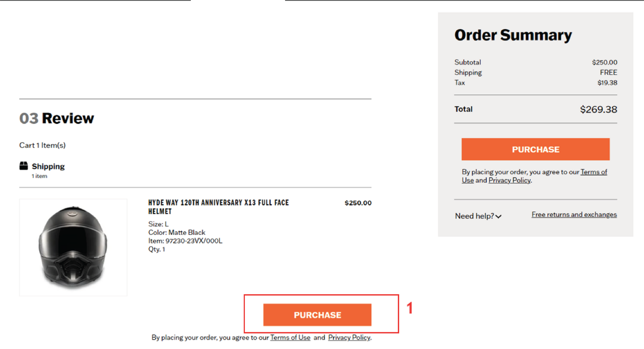Click the 03 Review section heading
644x349 pixels.
[57, 118]
